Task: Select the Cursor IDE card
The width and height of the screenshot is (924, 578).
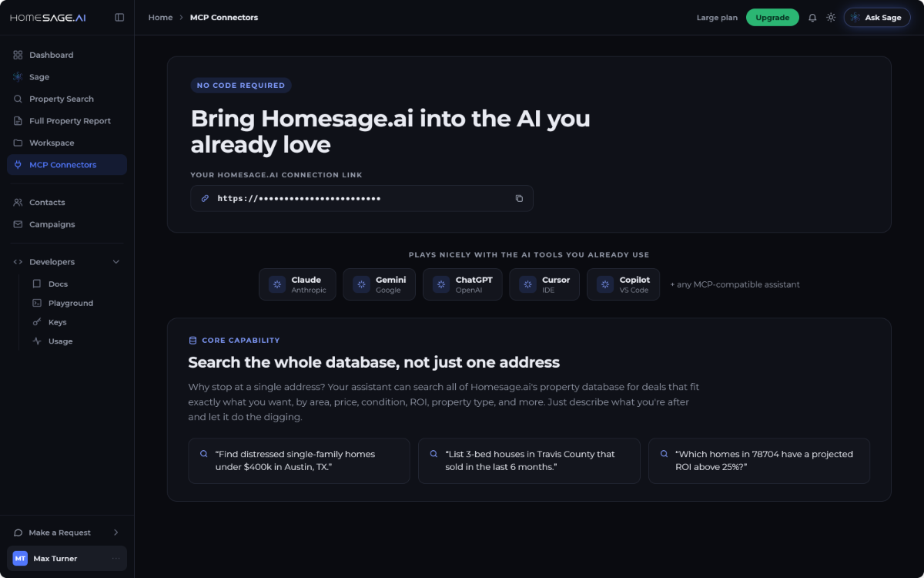Action: tap(544, 284)
